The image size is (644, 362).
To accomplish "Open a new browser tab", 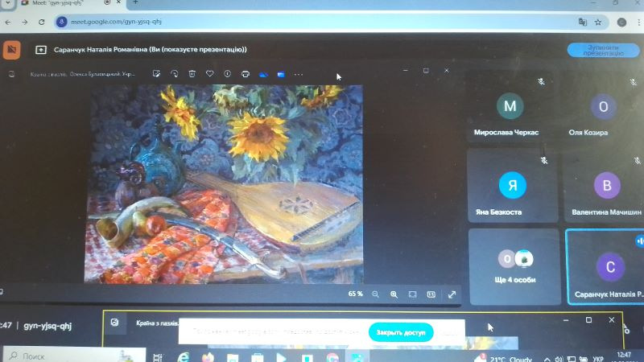I will pos(135,2).
